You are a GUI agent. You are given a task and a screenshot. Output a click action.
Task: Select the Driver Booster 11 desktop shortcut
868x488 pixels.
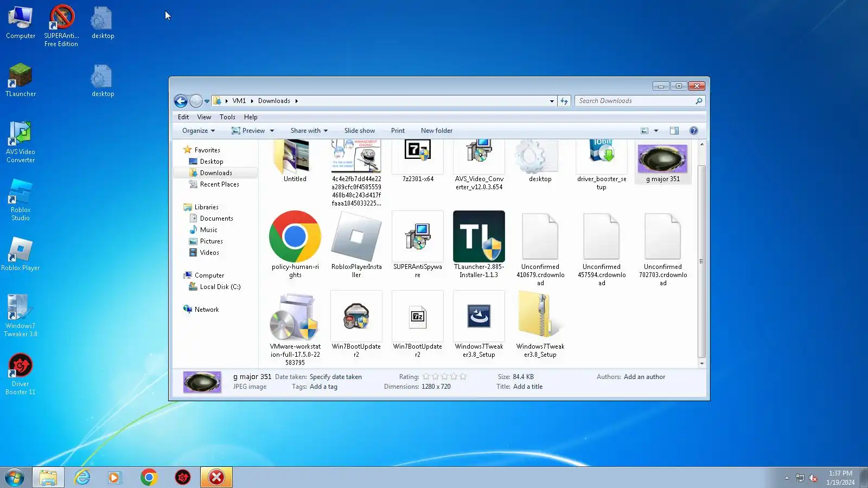click(x=21, y=374)
